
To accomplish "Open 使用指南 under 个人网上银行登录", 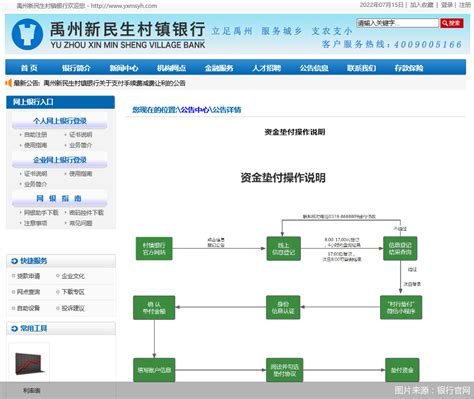I will click(35, 145).
